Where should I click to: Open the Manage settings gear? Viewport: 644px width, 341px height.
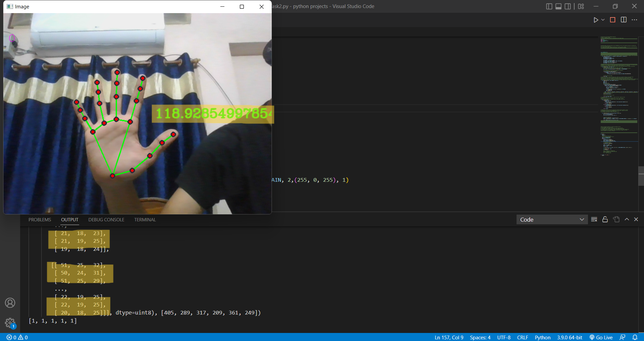pos(10,323)
